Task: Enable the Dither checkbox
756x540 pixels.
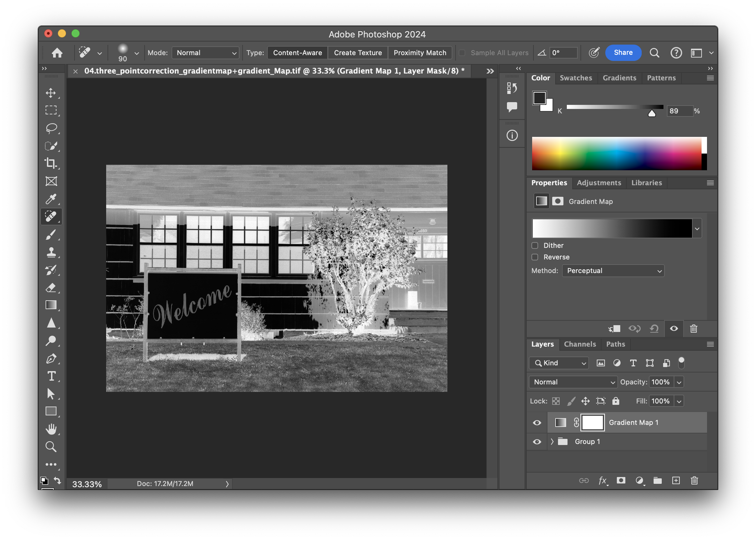Action: point(535,245)
